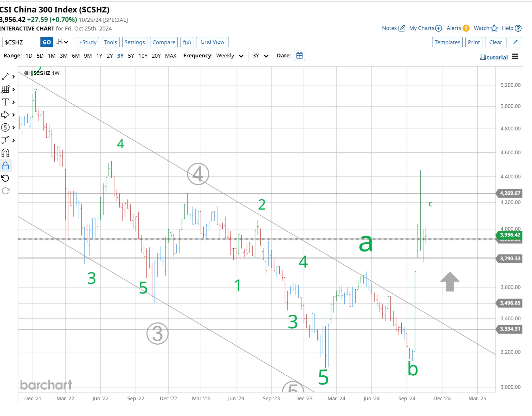
Task: Select the 1M range option
Action: (52, 56)
